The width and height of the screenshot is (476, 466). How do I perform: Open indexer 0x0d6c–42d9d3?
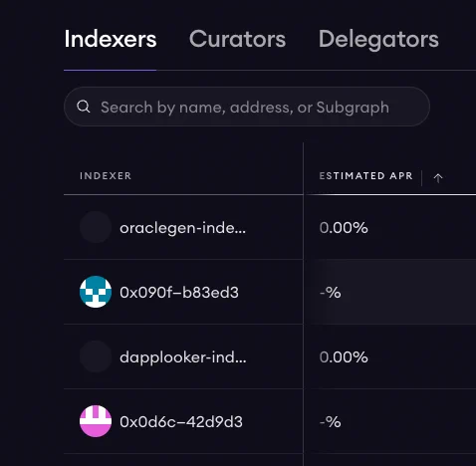click(x=181, y=422)
